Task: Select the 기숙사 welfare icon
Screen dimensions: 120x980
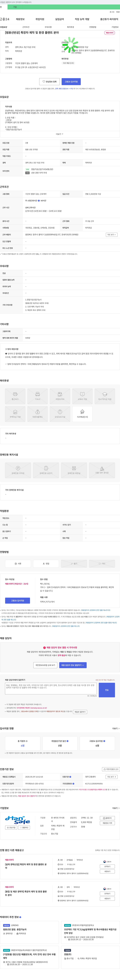Action: [37, 396]
